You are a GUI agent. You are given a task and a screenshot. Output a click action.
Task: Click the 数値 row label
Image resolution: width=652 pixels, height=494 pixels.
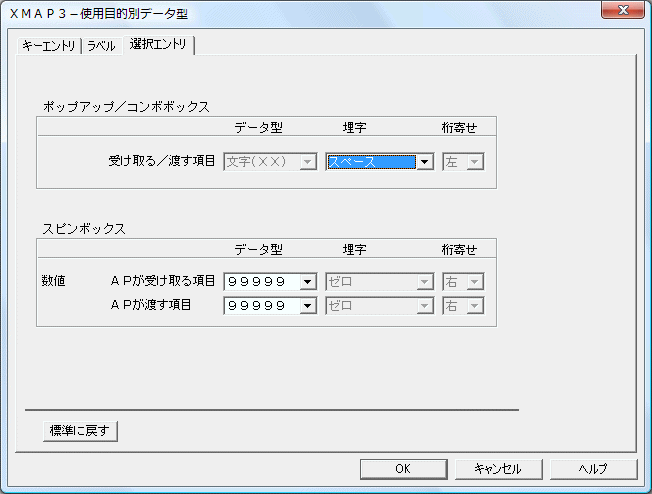click(54, 281)
